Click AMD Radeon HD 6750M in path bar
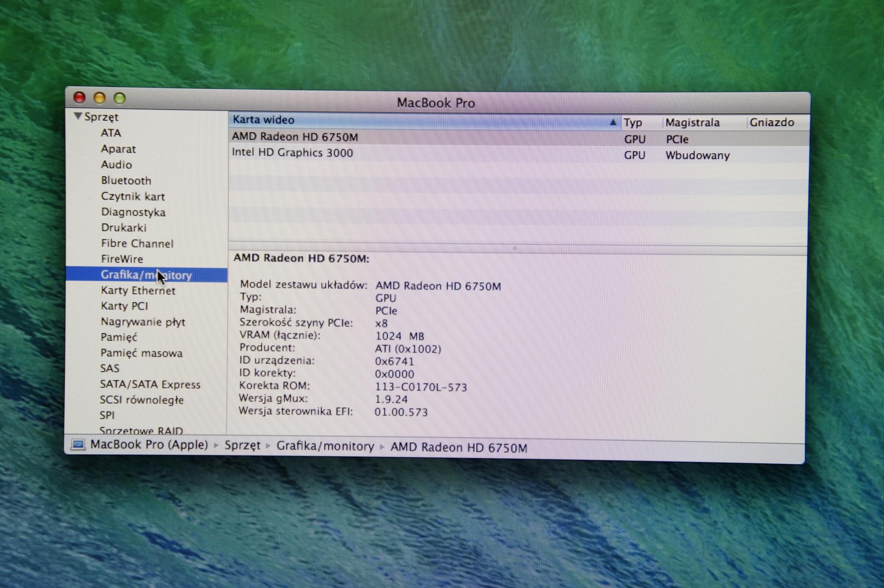 click(x=459, y=448)
